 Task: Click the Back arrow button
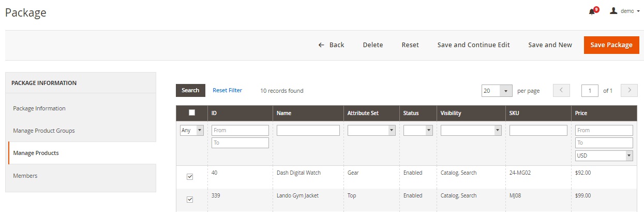331,45
